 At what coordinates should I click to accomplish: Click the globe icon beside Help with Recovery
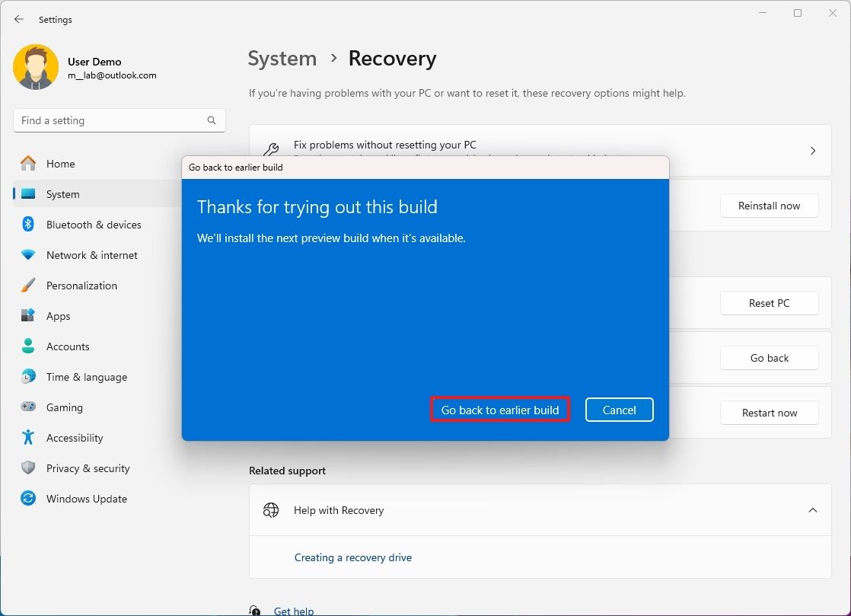[x=271, y=510]
